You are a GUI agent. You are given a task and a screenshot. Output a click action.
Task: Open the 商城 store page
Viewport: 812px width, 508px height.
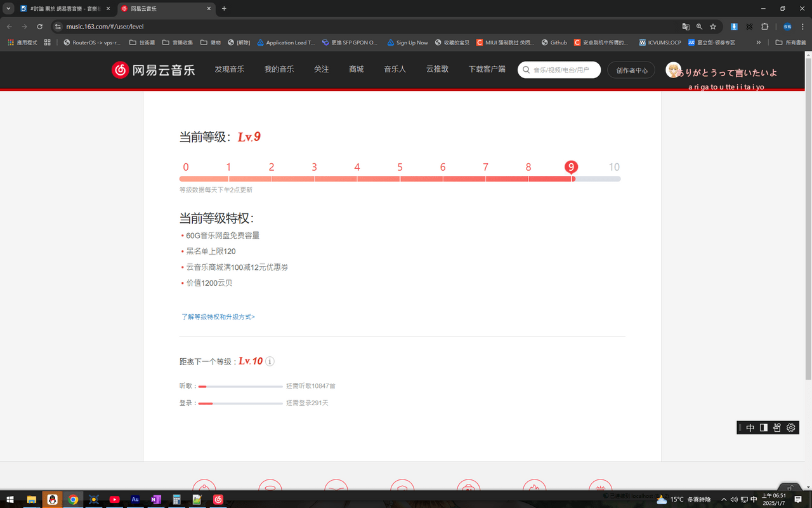pos(357,69)
